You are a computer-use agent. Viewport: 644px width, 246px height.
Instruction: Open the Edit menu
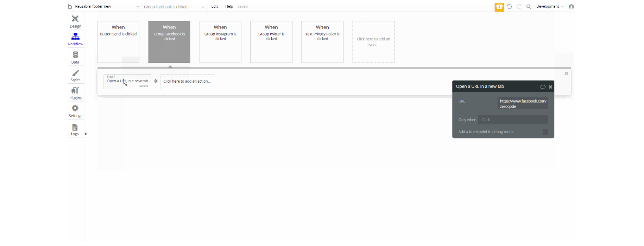coord(214,7)
